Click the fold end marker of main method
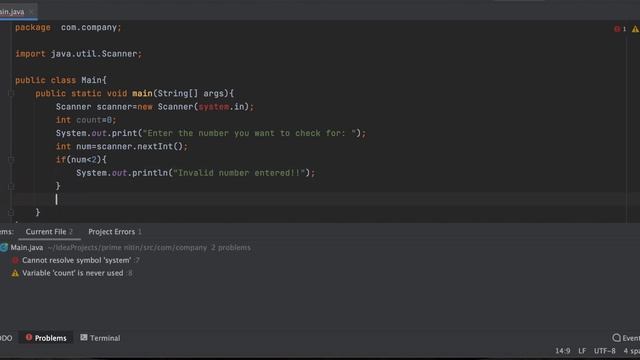640x360 pixels. pos(11,213)
